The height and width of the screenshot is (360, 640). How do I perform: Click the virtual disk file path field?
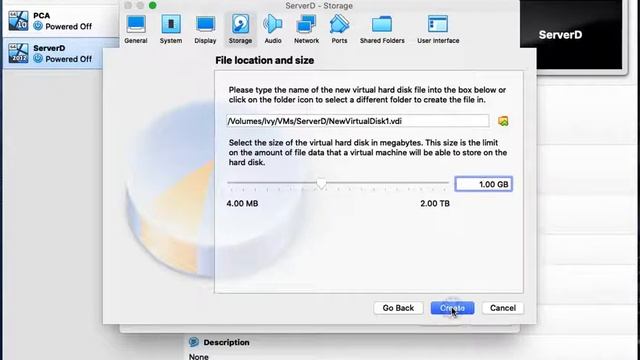point(358,121)
